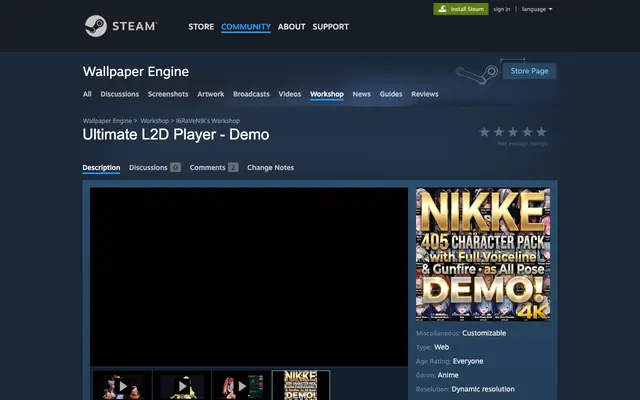Image resolution: width=640 pixels, height=400 pixels.
Task: Click the Ultimate L2D Player - Demo title
Action: click(x=176, y=135)
